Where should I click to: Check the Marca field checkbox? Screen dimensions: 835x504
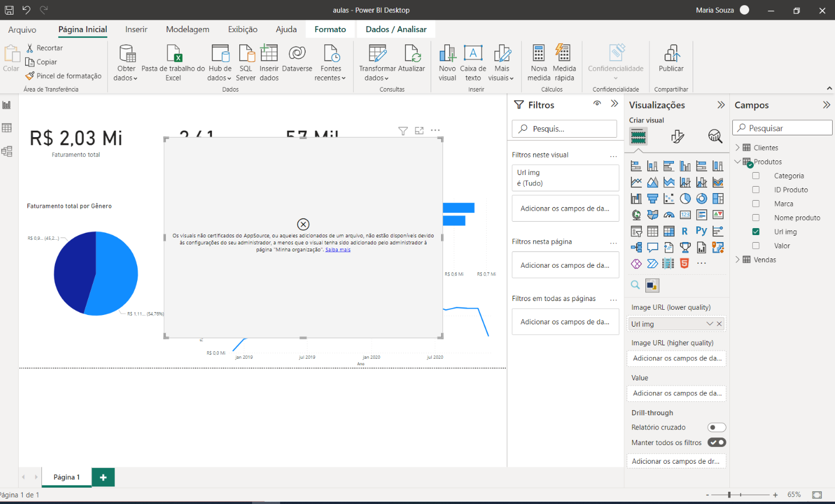pyautogui.click(x=756, y=204)
